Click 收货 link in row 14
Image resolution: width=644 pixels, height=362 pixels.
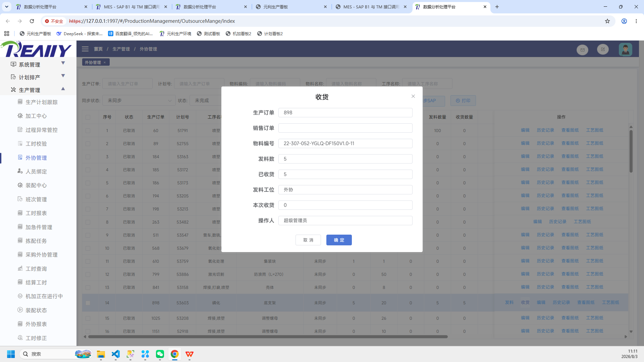point(525,302)
